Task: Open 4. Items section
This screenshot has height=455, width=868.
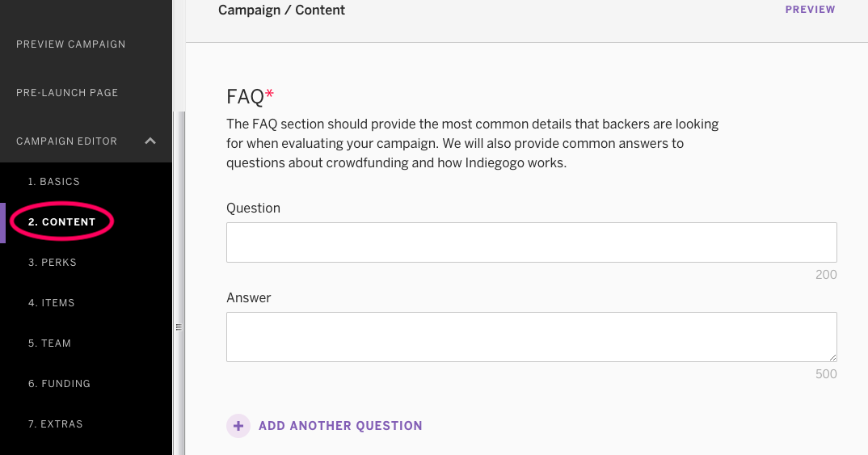Action: point(52,303)
